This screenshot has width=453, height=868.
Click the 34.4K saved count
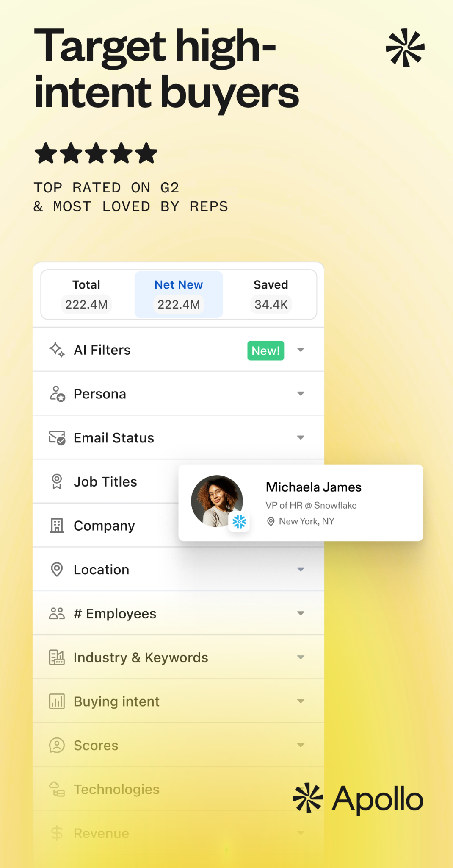(271, 304)
